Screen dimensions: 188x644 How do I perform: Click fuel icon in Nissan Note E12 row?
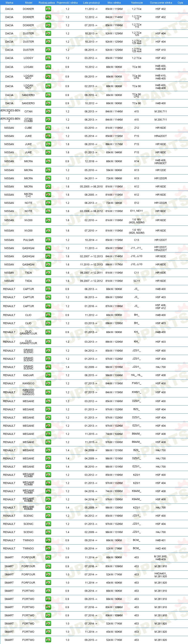pyautogui.click(x=48, y=203)
